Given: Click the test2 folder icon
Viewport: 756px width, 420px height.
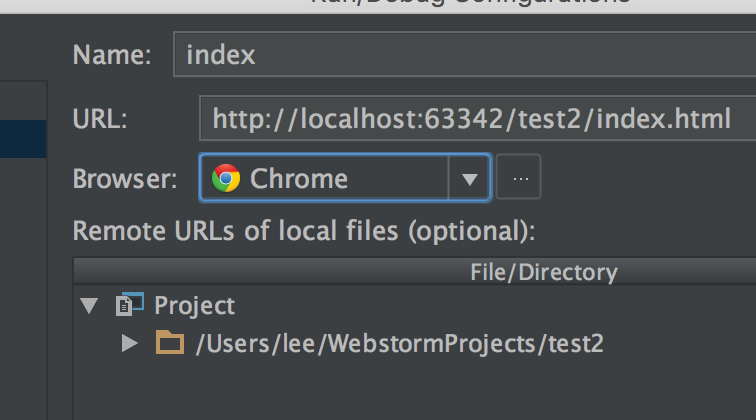Looking at the screenshot, I should (x=171, y=344).
